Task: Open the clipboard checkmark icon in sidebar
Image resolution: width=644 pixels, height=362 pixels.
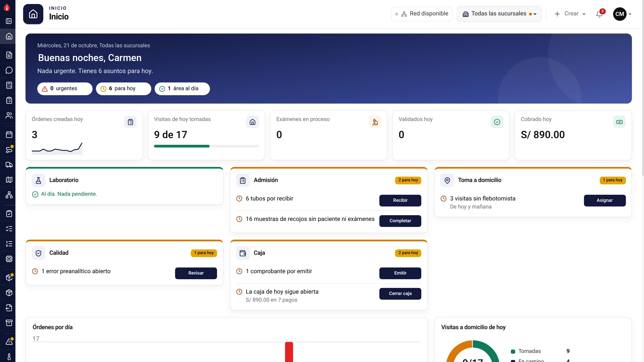Action: [9, 214]
